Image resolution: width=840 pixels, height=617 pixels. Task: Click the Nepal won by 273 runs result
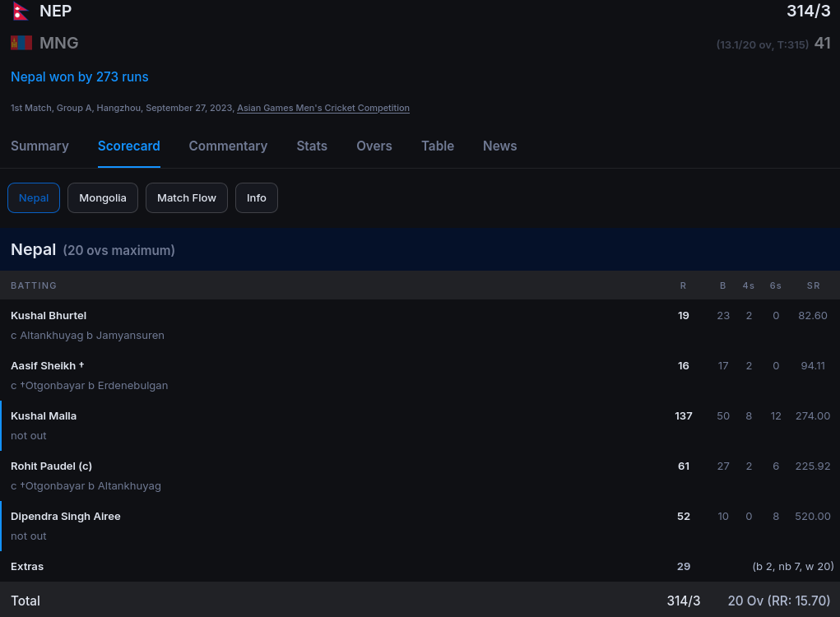tap(79, 77)
